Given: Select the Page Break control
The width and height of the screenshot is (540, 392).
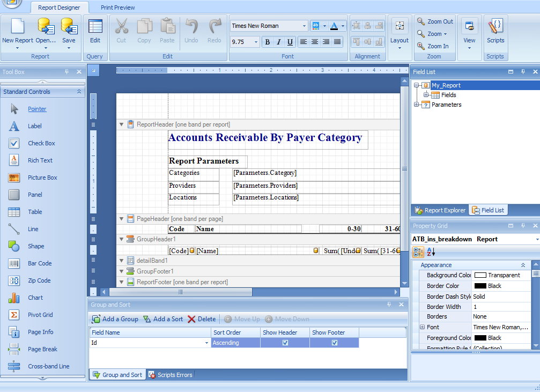Looking at the screenshot, I should (42, 349).
